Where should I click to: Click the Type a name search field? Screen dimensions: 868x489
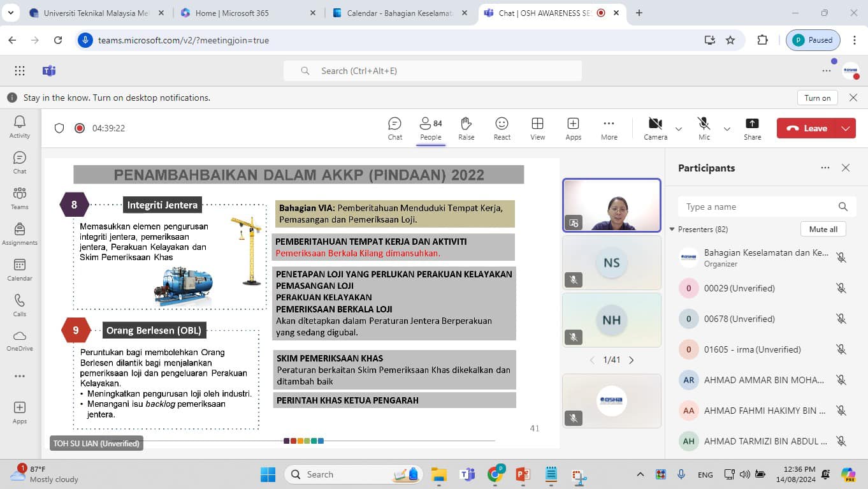[x=758, y=207]
